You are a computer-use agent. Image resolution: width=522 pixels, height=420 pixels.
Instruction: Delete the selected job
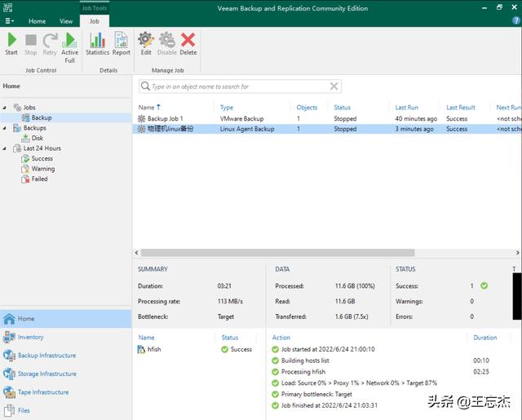tap(188, 43)
